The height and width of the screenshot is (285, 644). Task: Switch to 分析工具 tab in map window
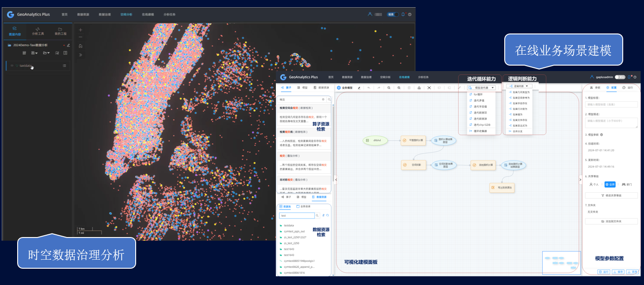[38, 31]
